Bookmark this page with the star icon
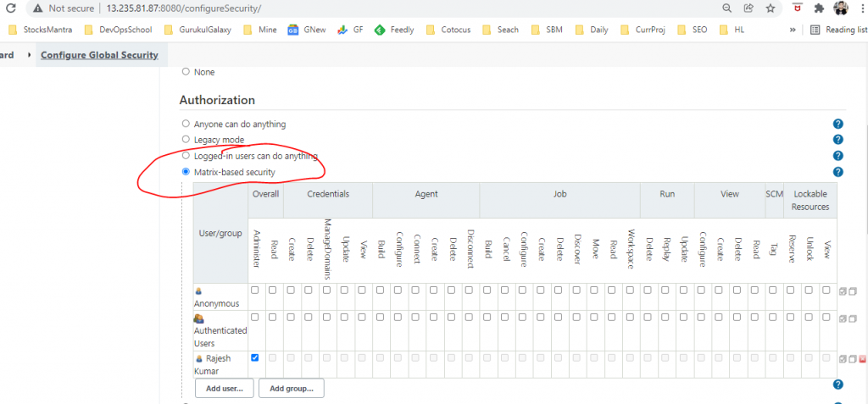This screenshot has height=404, width=868. [x=771, y=8]
